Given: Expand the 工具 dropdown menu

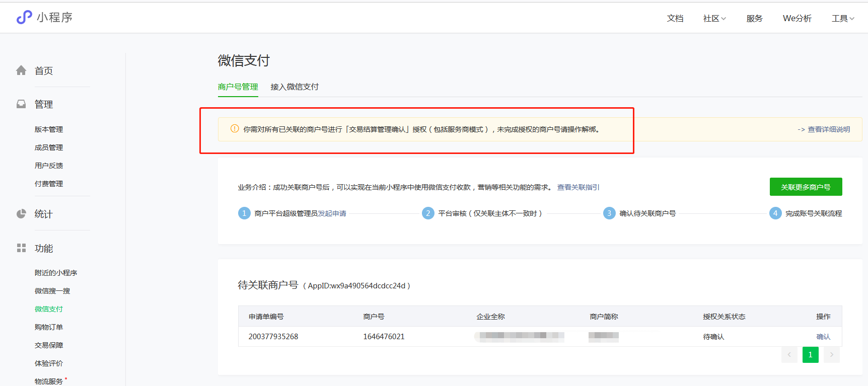Looking at the screenshot, I should (843, 19).
